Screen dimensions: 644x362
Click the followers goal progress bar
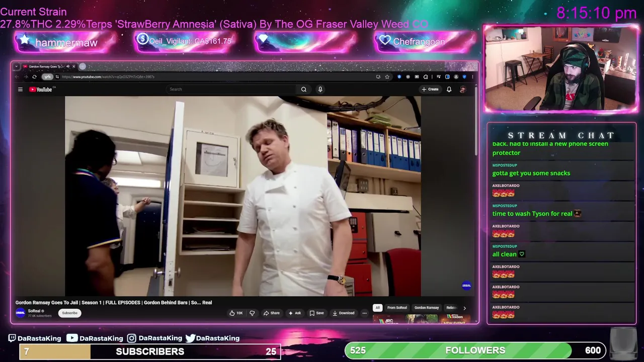click(x=475, y=350)
